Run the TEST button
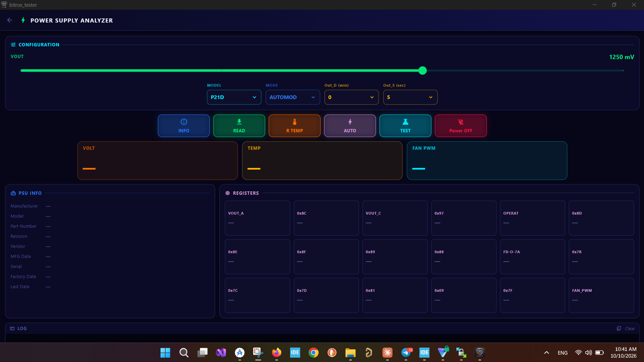The image size is (644, 362). click(x=405, y=126)
